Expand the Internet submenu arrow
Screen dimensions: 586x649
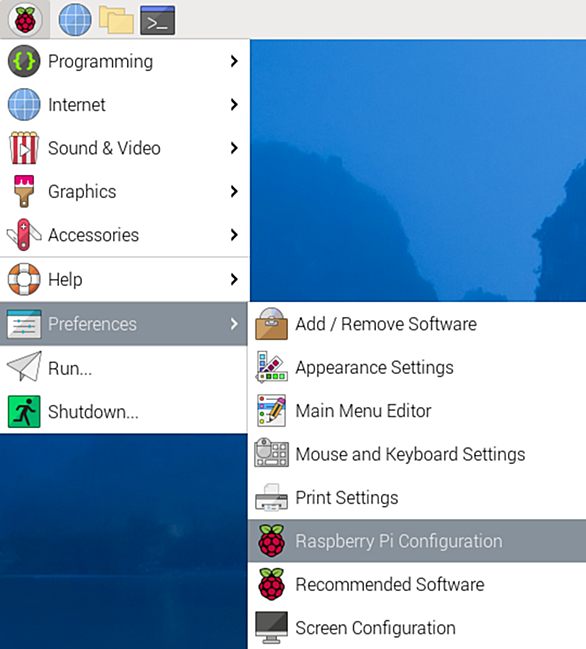tap(234, 104)
